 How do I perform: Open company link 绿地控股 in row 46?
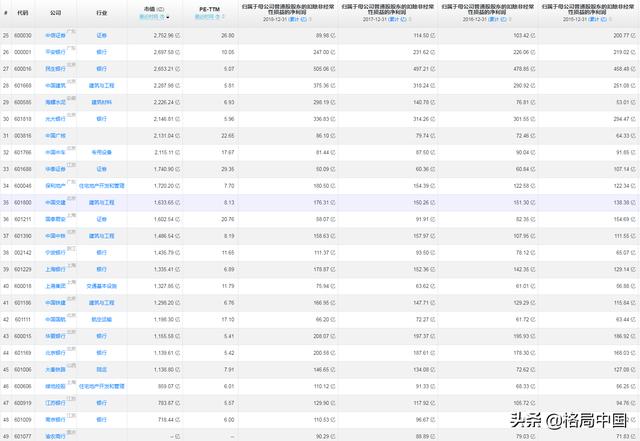55,387
